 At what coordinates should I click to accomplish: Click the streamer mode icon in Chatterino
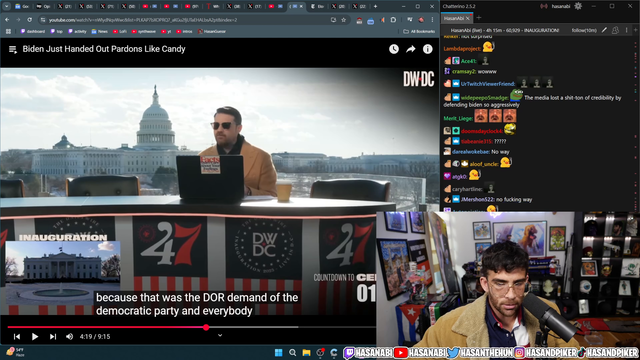544,6
